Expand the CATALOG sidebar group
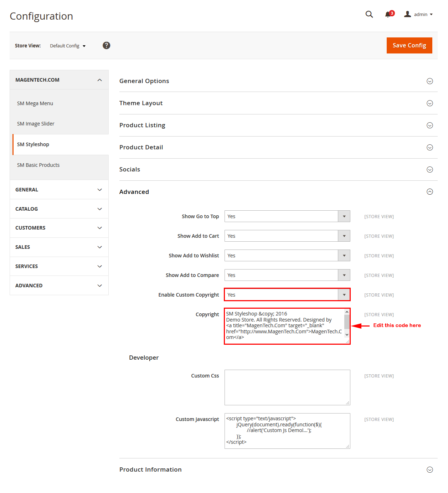 click(59, 209)
